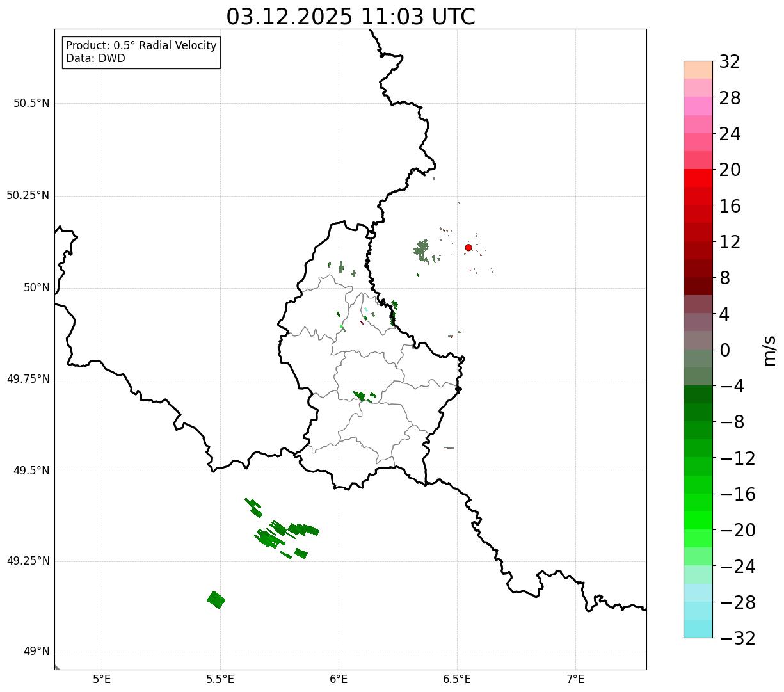
Task: Click the bright red colorbar segment at 20
Action: [x=698, y=178]
